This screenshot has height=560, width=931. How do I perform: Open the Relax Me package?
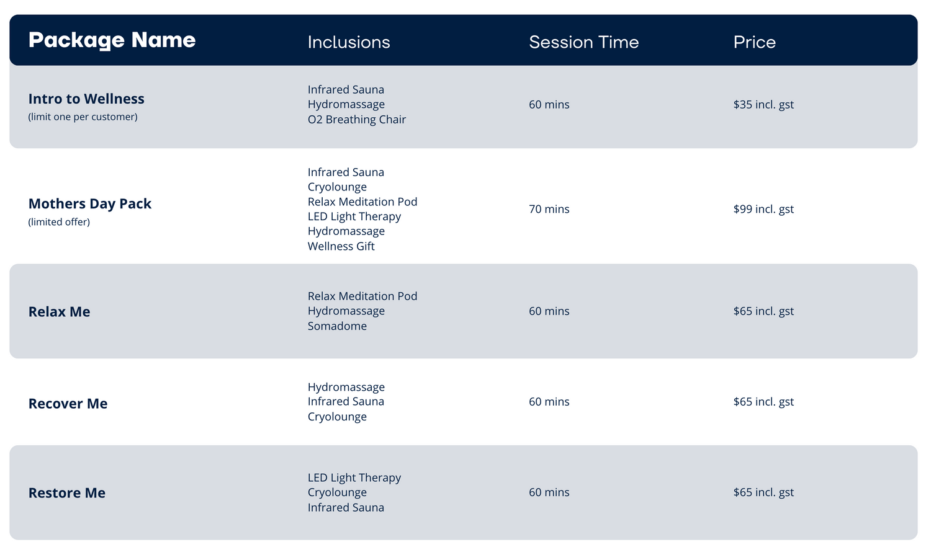[x=60, y=312]
